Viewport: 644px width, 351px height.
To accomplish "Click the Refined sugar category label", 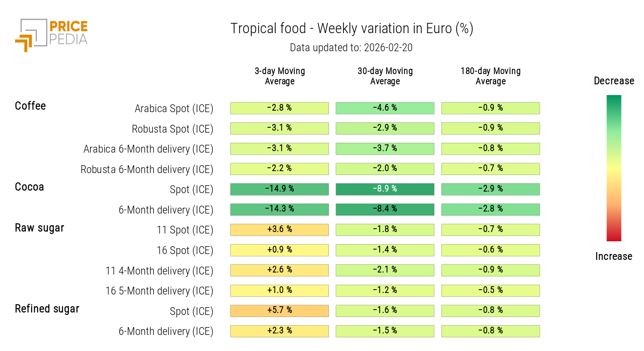I will point(47,309).
